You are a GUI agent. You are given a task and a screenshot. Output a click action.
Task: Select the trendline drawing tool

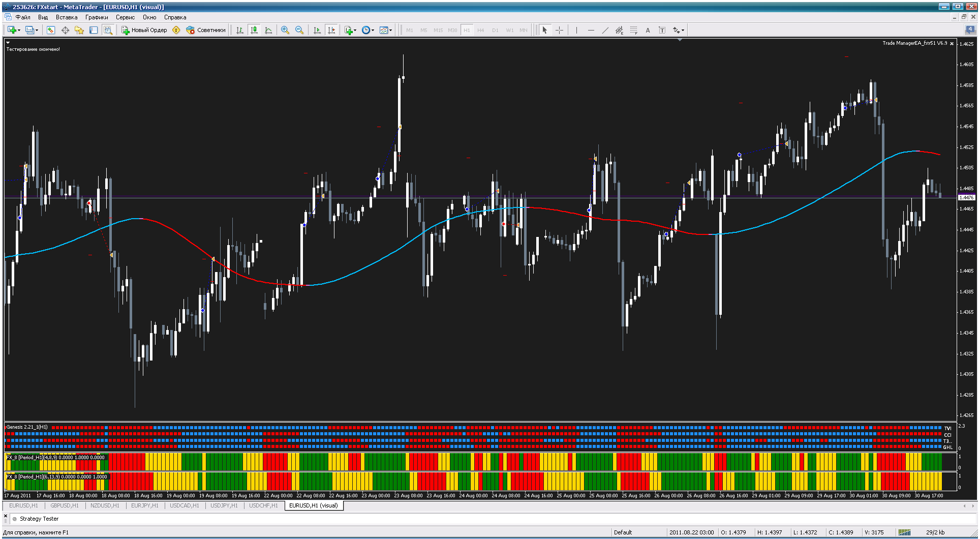point(605,30)
